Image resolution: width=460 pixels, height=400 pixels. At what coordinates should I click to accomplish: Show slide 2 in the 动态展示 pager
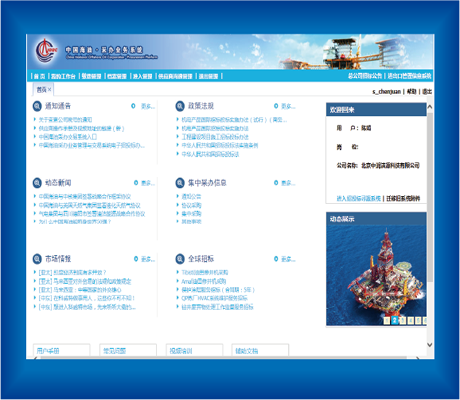point(395,320)
